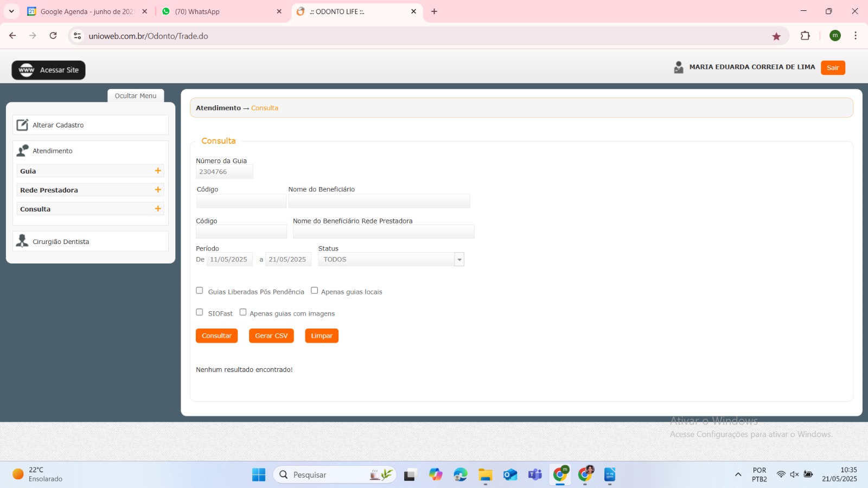868x488 pixels.
Task: Focus the Número da Guia field
Action: click(225, 172)
